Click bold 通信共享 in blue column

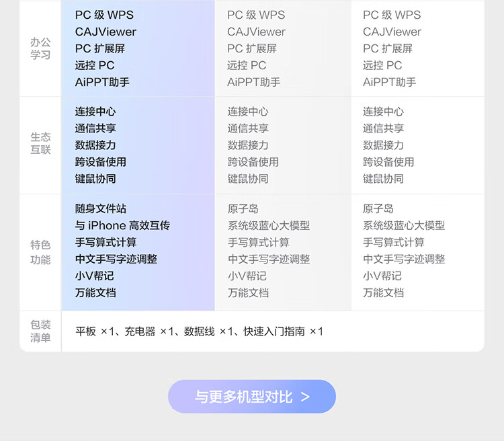pos(95,128)
